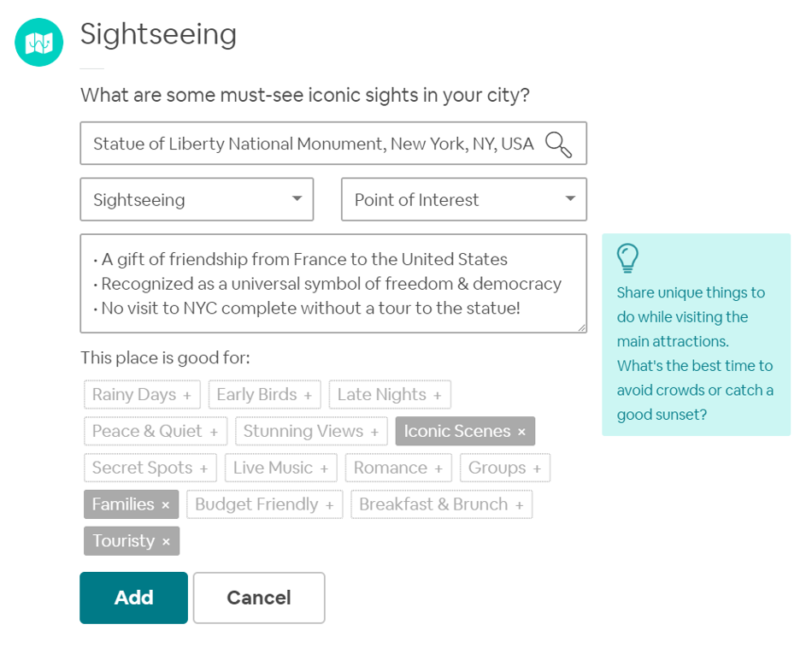Enable the Stunning Views tag
Screen dimensions: 812x654
click(311, 431)
